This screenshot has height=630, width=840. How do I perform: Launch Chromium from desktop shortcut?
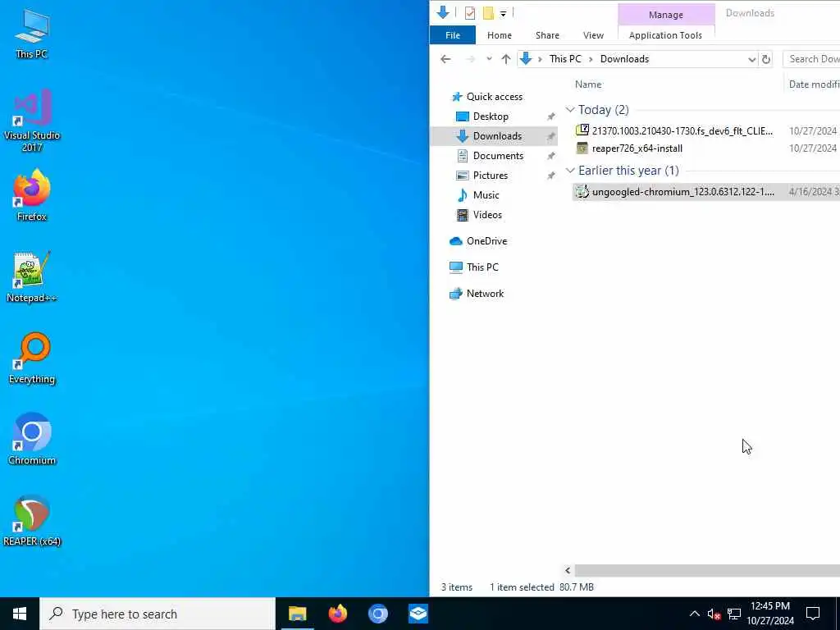pos(32,438)
